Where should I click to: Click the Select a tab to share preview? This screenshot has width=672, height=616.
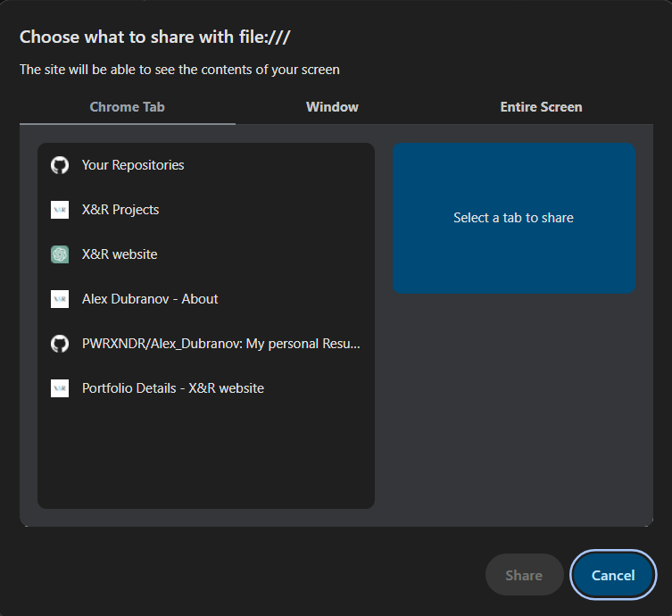coord(514,218)
